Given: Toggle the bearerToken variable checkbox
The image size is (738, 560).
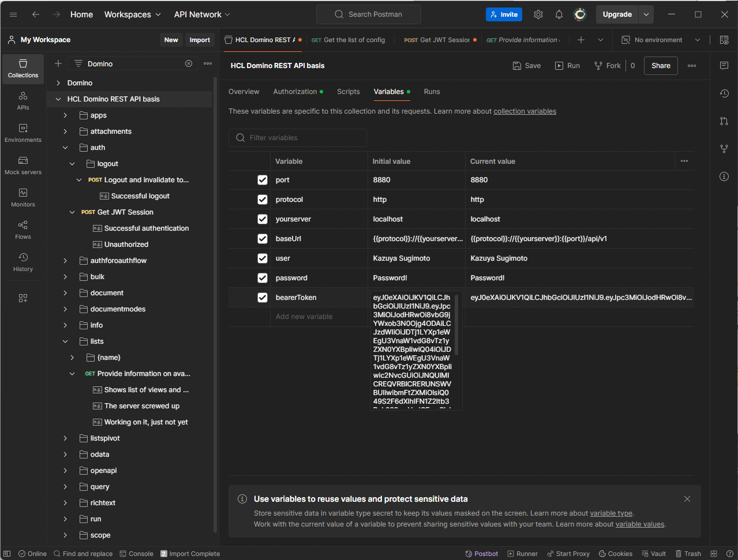Looking at the screenshot, I should tap(263, 298).
